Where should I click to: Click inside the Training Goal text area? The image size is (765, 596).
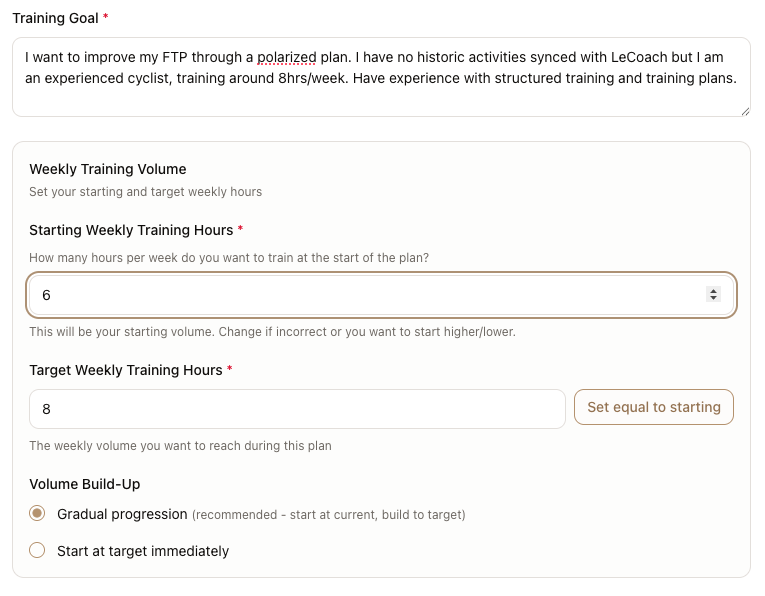pyautogui.click(x=380, y=97)
